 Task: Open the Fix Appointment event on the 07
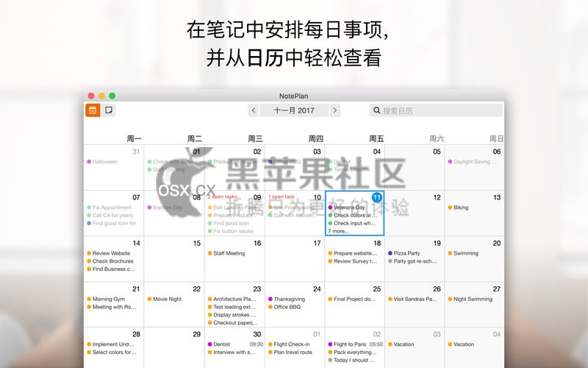[109, 208]
